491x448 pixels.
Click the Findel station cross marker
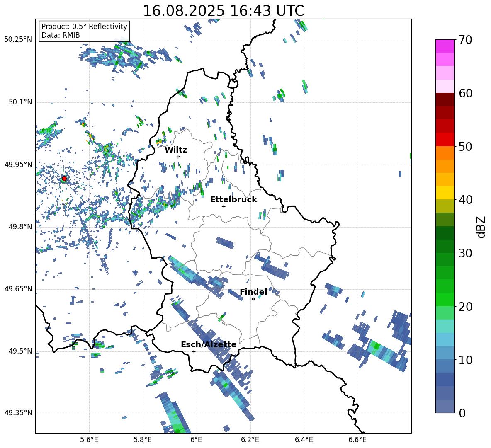pos(253,299)
